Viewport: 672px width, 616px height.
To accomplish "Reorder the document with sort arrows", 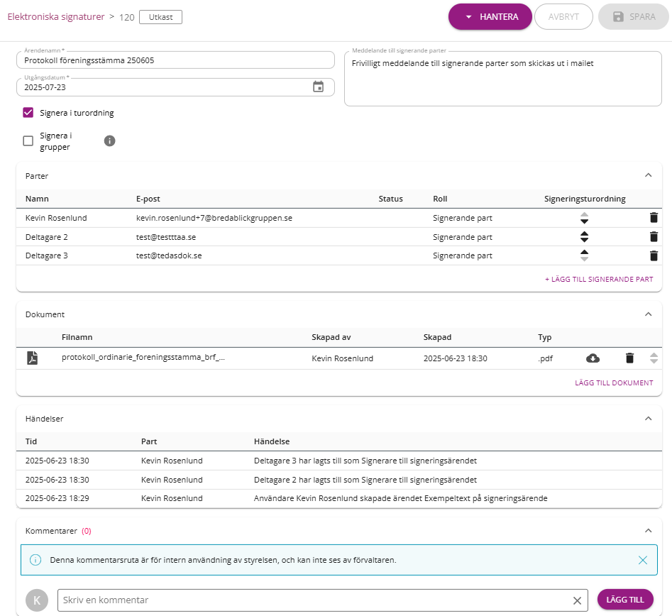I will [x=654, y=358].
